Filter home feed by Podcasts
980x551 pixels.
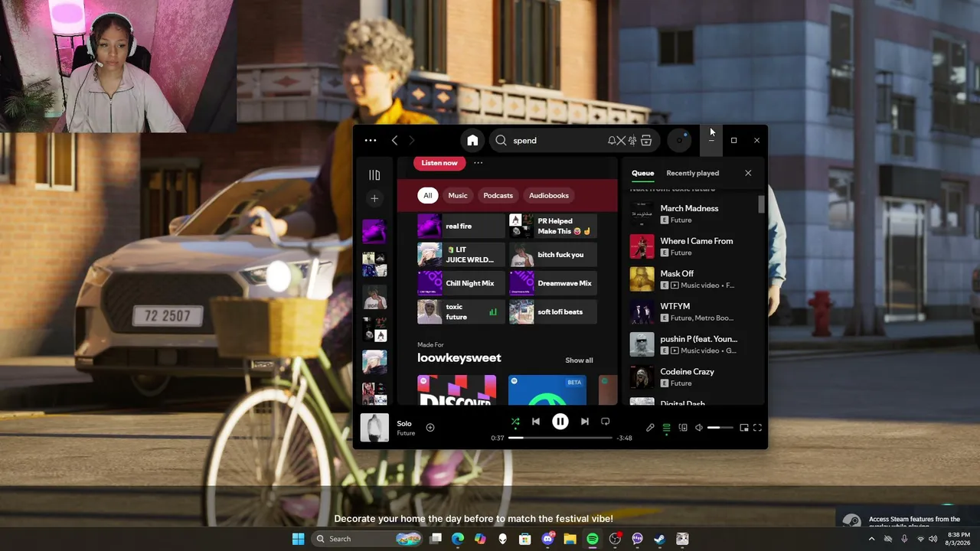point(498,196)
